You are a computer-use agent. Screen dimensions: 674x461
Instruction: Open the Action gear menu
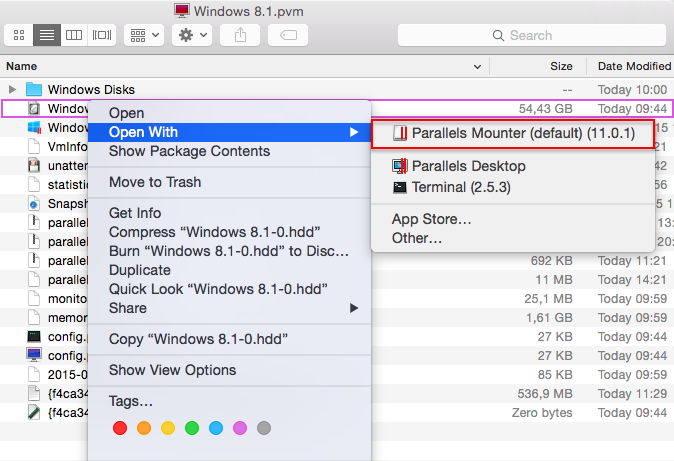tap(192, 35)
